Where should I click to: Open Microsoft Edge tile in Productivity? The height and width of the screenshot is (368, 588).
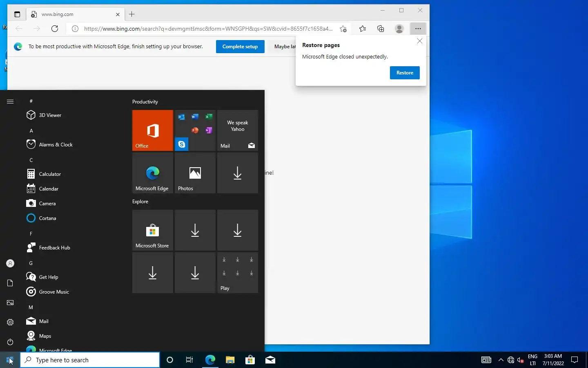point(153,173)
